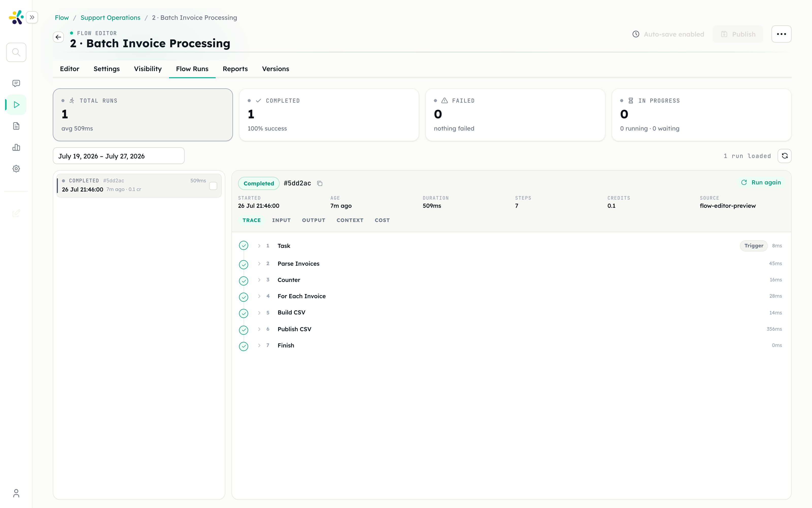Tick the checkbox on run #5dd2ac row

click(x=213, y=186)
